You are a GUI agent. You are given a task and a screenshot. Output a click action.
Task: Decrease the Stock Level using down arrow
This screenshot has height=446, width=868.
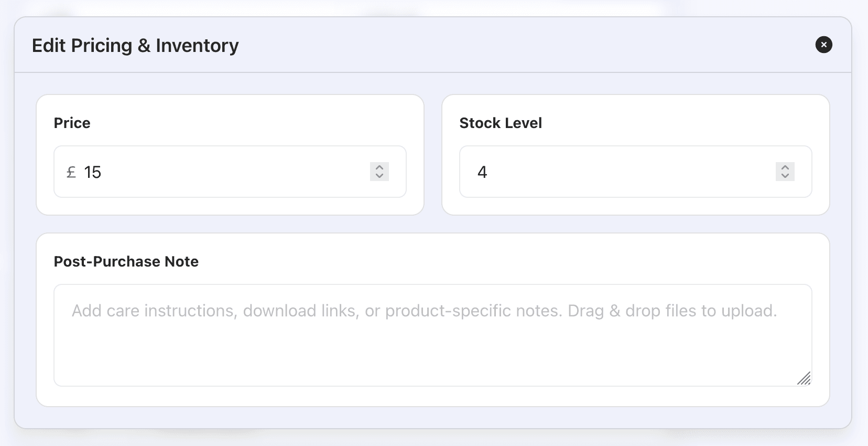click(785, 176)
